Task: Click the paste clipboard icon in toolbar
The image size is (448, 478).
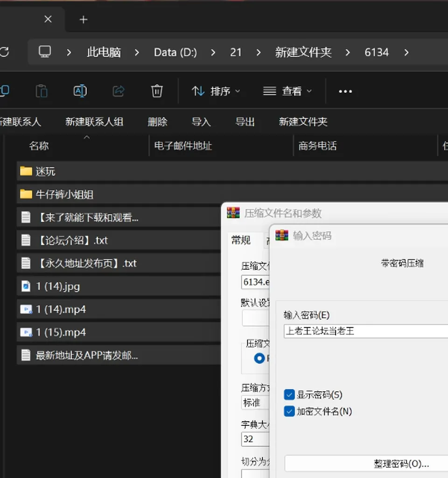Action: (42, 91)
